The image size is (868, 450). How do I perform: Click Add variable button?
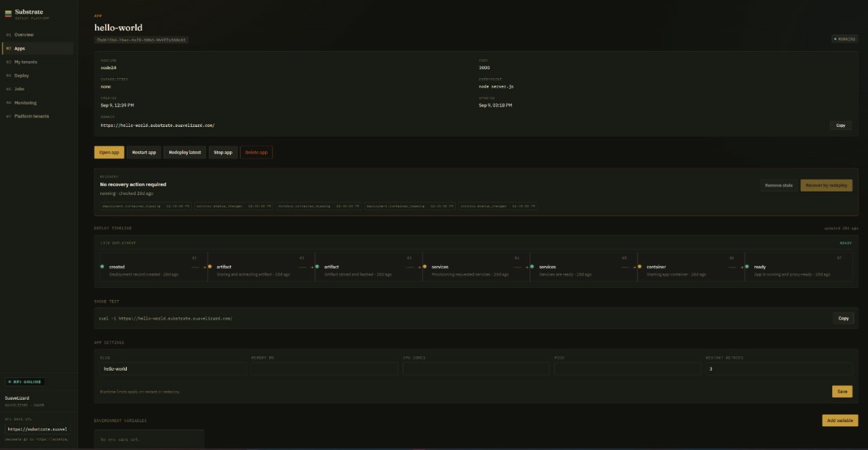tap(840, 421)
